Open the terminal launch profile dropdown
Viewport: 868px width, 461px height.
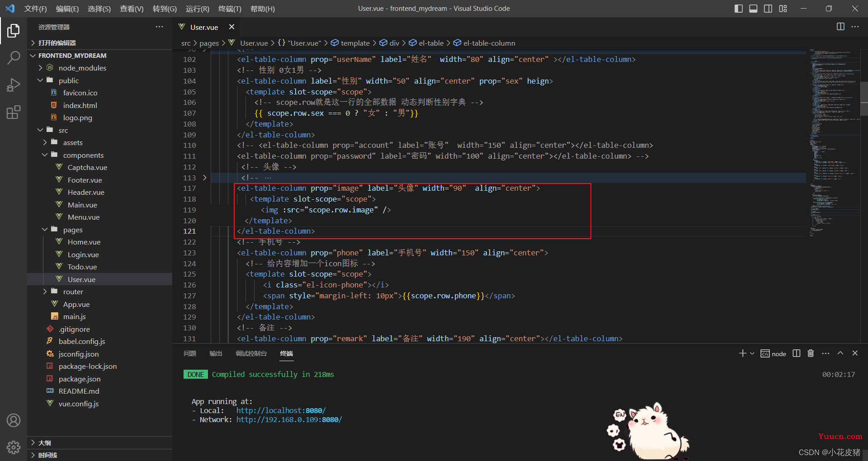(752, 353)
